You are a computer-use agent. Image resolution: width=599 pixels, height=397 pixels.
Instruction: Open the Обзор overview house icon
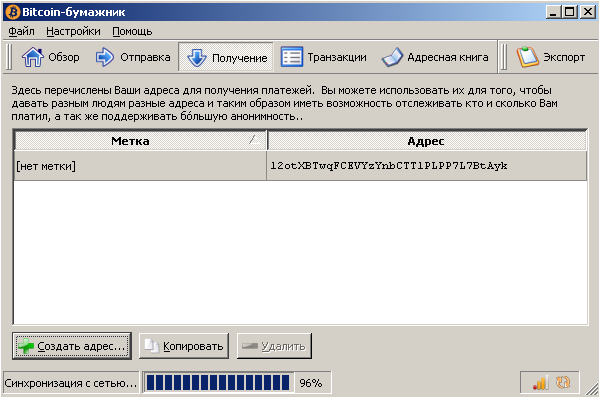pyautogui.click(x=33, y=57)
